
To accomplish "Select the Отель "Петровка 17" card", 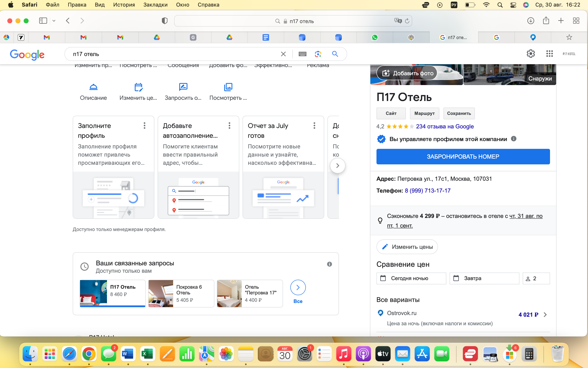I will pos(250,293).
